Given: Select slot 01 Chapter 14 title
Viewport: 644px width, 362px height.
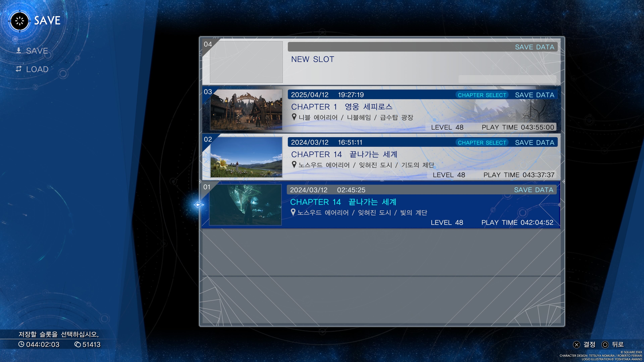Looking at the screenshot, I should pos(343,202).
